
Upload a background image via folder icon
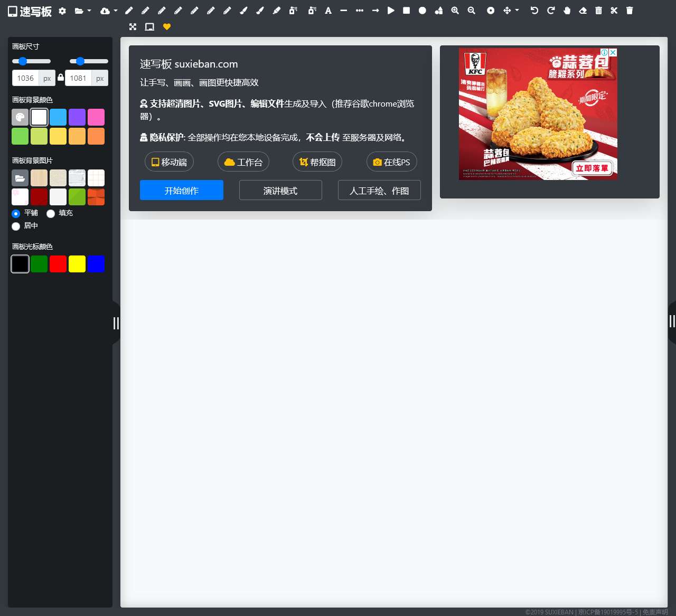[20, 178]
